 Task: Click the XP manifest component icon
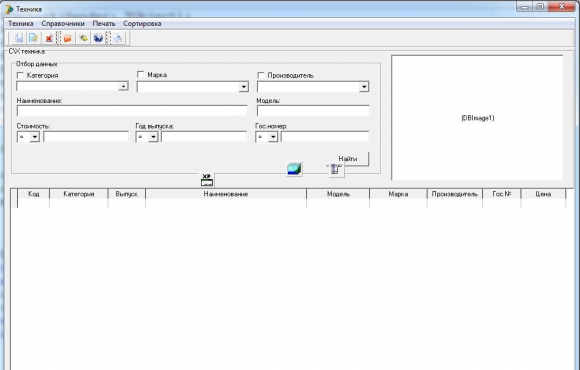tap(207, 180)
